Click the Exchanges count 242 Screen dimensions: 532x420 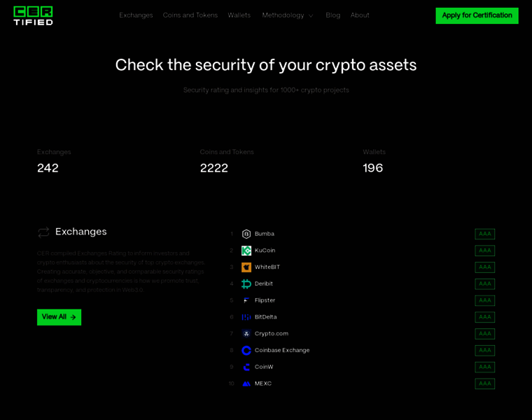(x=48, y=168)
